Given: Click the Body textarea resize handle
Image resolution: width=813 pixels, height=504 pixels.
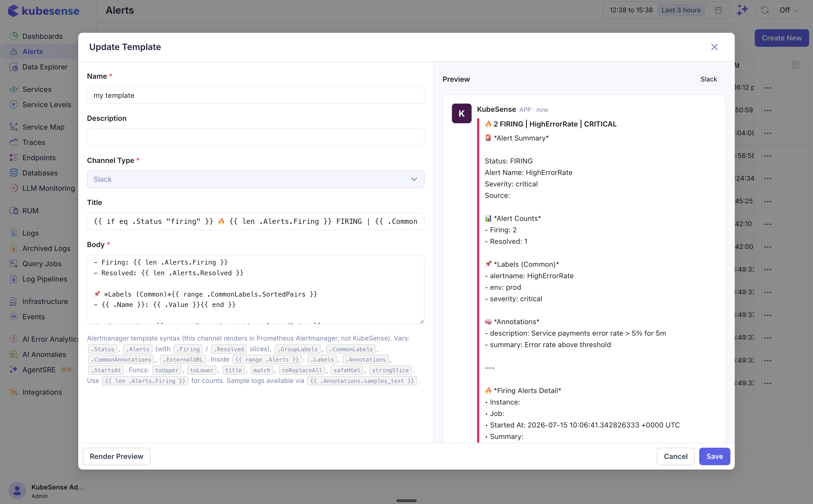Looking at the screenshot, I should (422, 321).
